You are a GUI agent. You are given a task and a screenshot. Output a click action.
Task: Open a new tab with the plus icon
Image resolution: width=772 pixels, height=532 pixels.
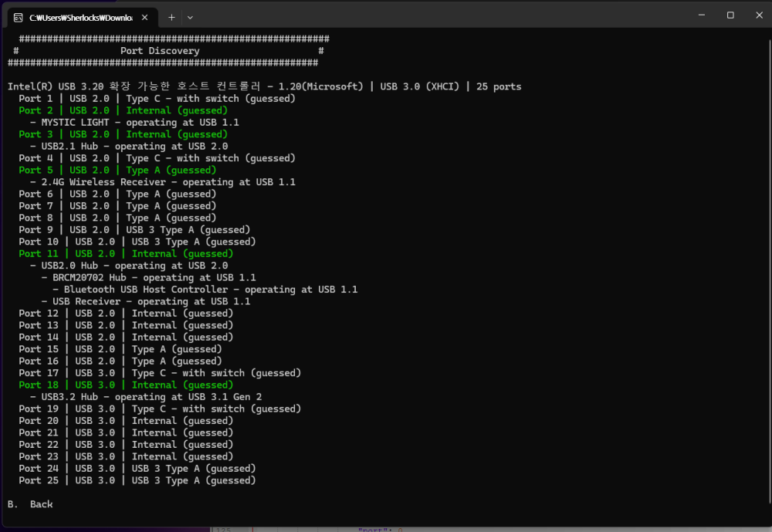pos(171,17)
